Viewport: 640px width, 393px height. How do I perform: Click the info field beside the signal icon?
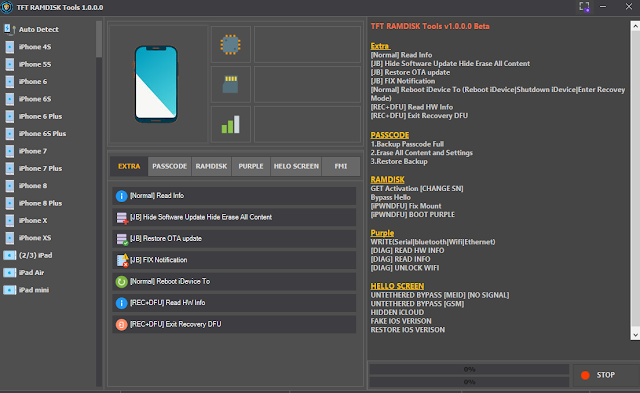[307, 124]
